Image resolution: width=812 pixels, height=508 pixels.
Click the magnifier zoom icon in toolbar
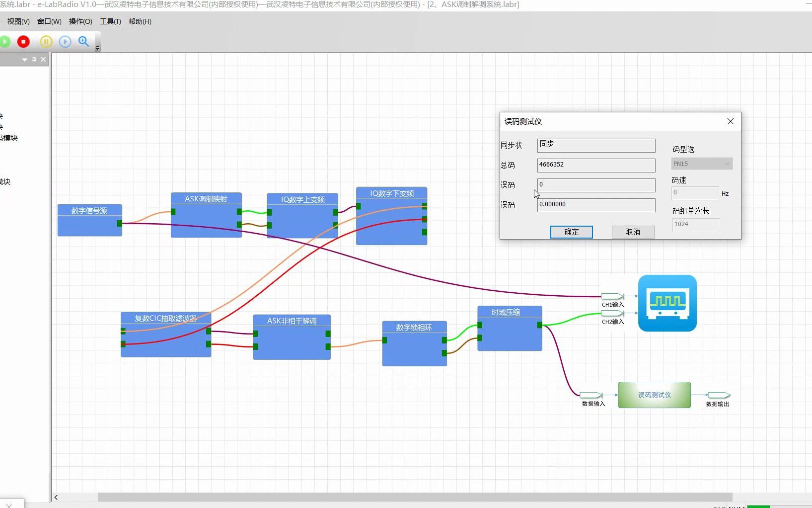tap(83, 42)
